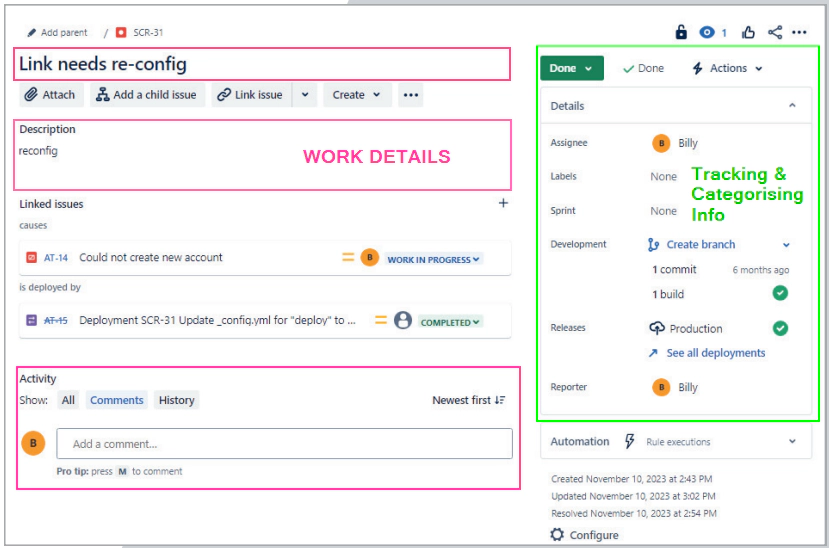
Task: Open the 1 build entry
Action: (x=668, y=294)
